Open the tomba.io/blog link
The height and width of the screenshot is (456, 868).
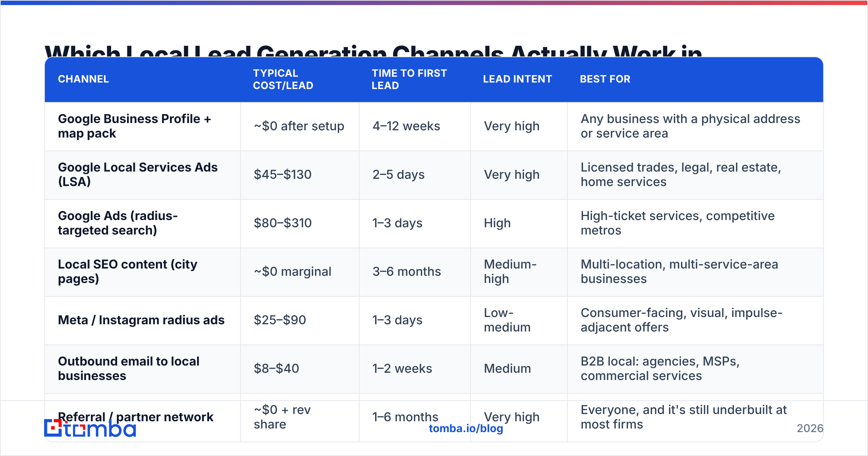(x=466, y=428)
